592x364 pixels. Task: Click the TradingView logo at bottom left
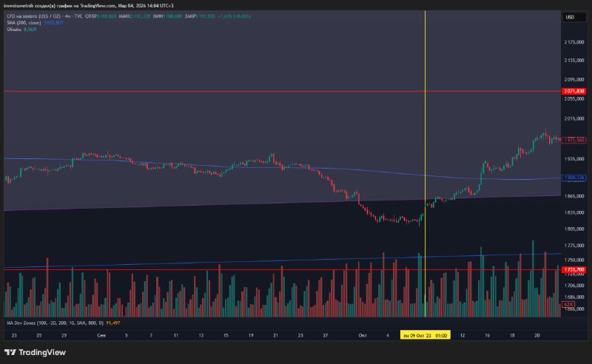coord(35,352)
